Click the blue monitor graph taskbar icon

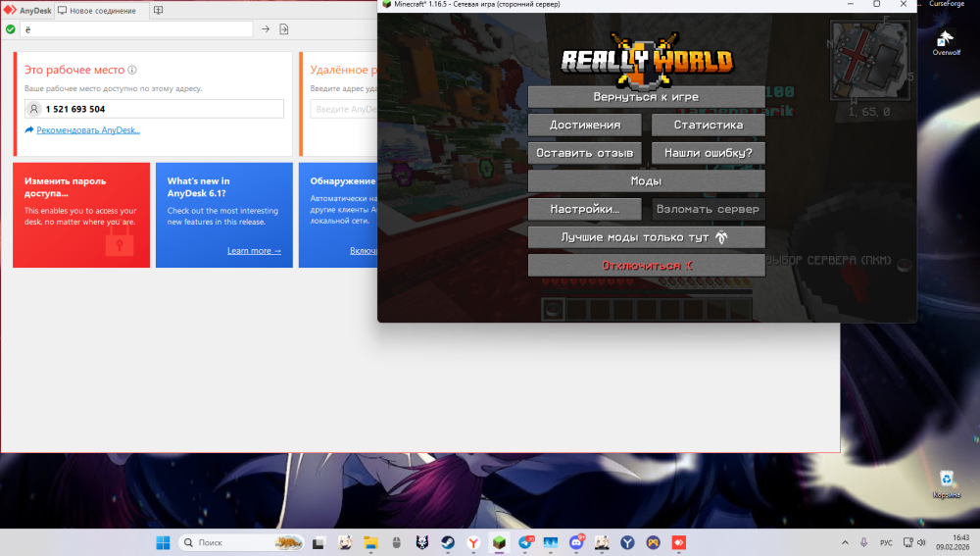point(551,543)
